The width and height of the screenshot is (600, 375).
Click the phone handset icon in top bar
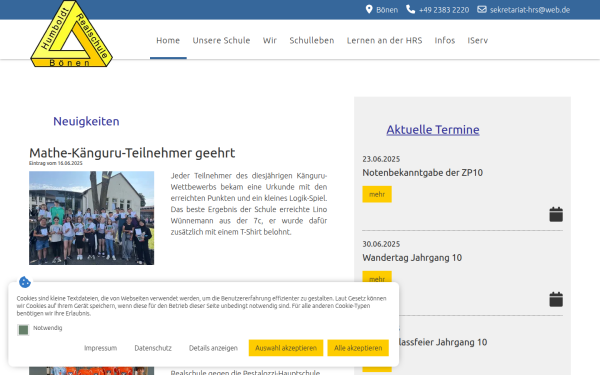[x=410, y=9]
